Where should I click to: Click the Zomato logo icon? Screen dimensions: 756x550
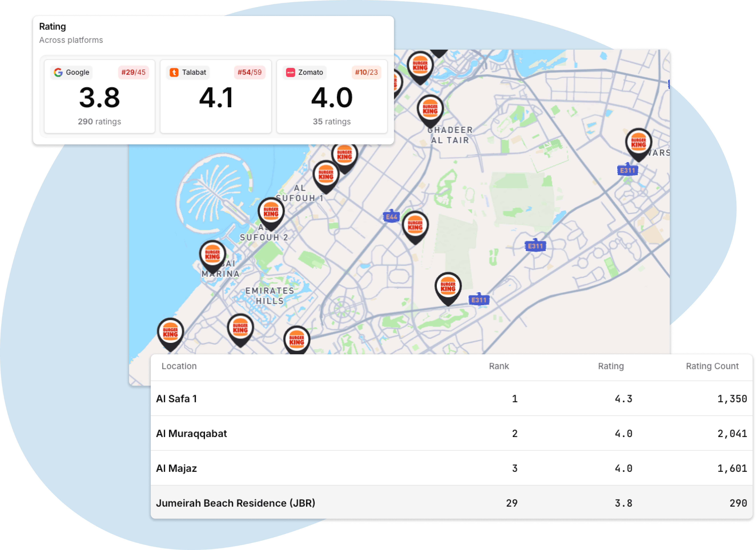[290, 72]
